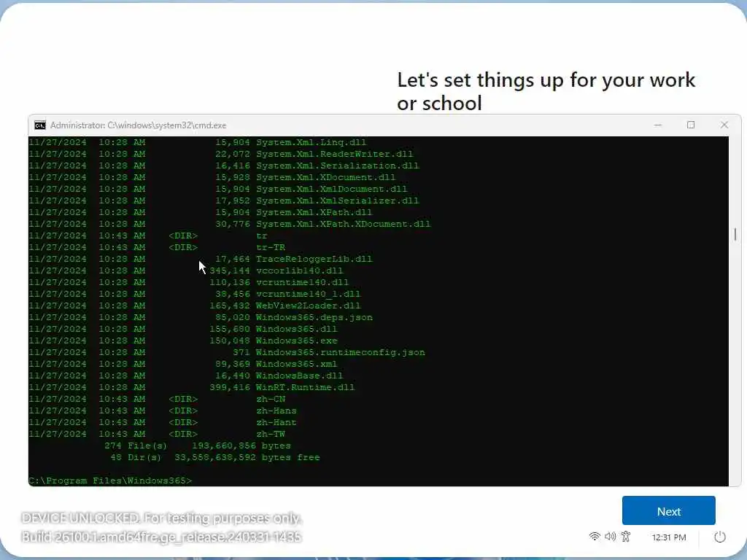Maximize the Administrator cmd.exe window
The height and width of the screenshot is (560, 747).
tap(691, 125)
